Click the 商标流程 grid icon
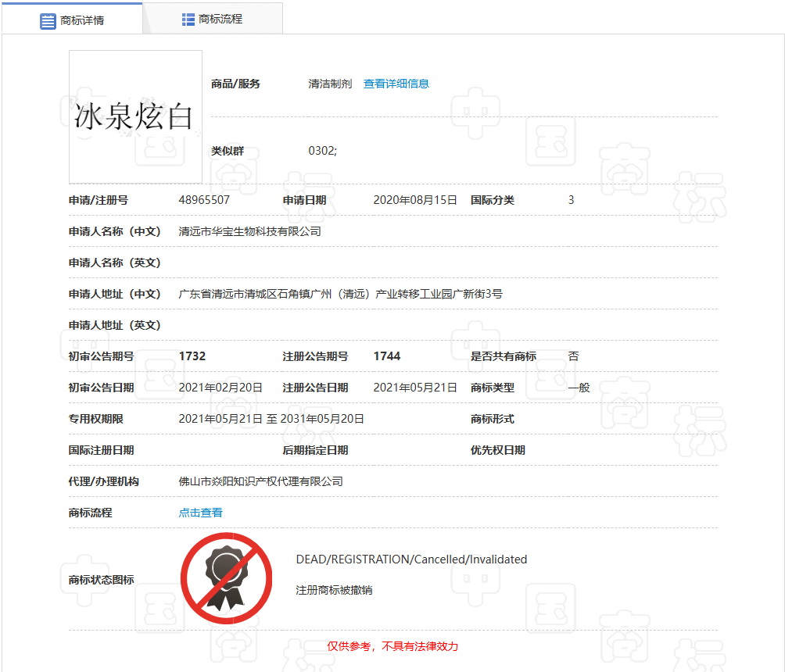Screen dimensions: 785x672 click(188, 20)
